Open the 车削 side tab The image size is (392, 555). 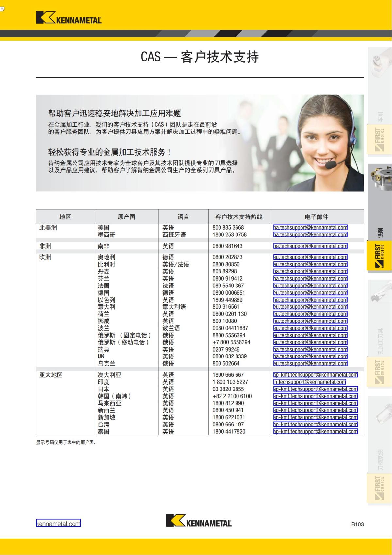coord(380,101)
